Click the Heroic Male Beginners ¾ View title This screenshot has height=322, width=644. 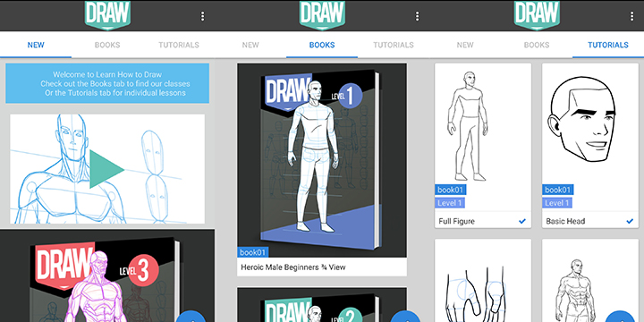click(x=292, y=267)
